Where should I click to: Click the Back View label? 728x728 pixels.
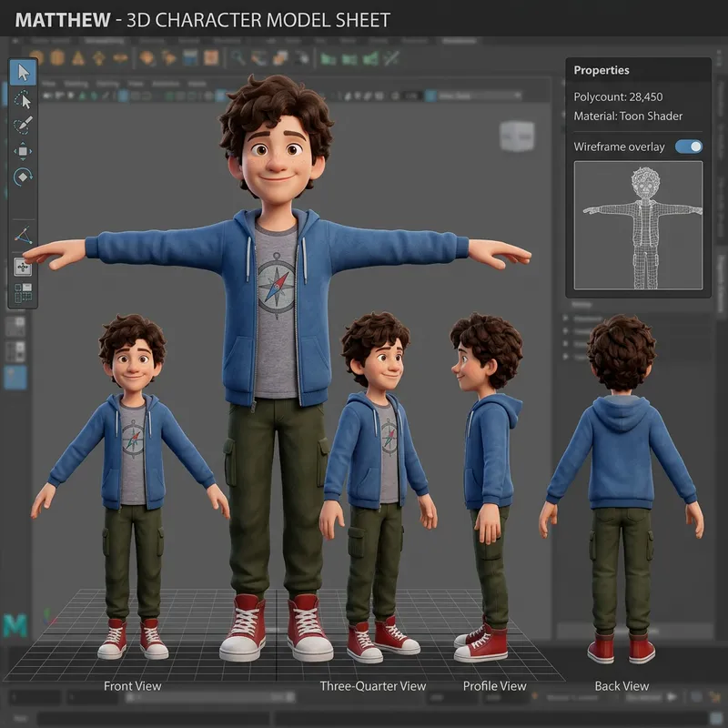(622, 685)
